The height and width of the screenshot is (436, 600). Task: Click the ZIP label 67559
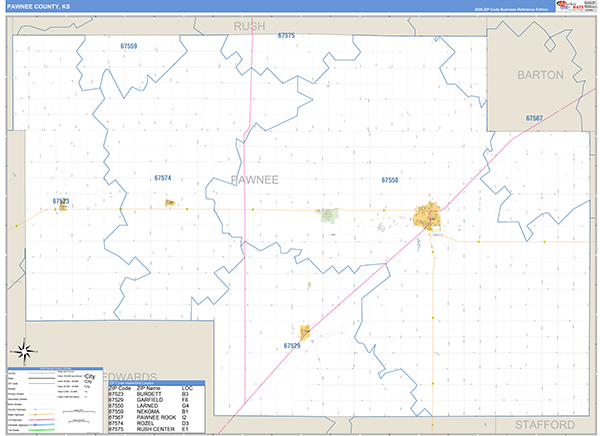pyautogui.click(x=129, y=46)
